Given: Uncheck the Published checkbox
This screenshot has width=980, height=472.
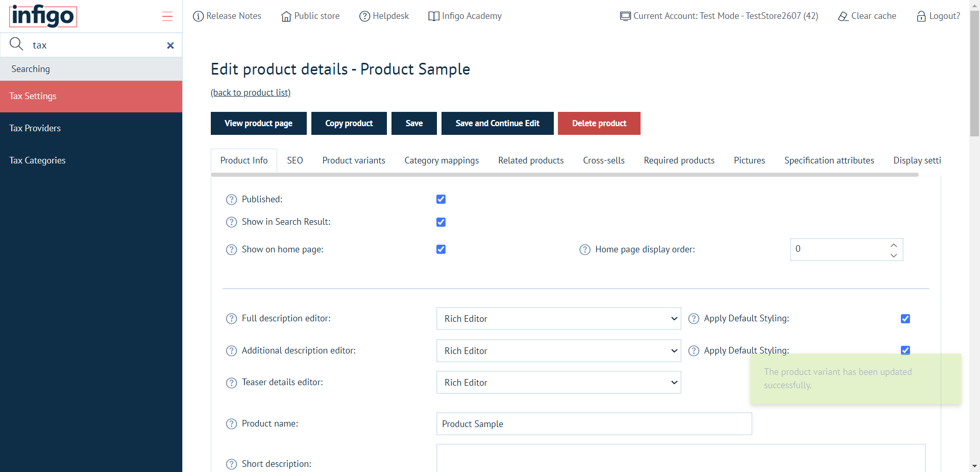Looking at the screenshot, I should [x=441, y=199].
